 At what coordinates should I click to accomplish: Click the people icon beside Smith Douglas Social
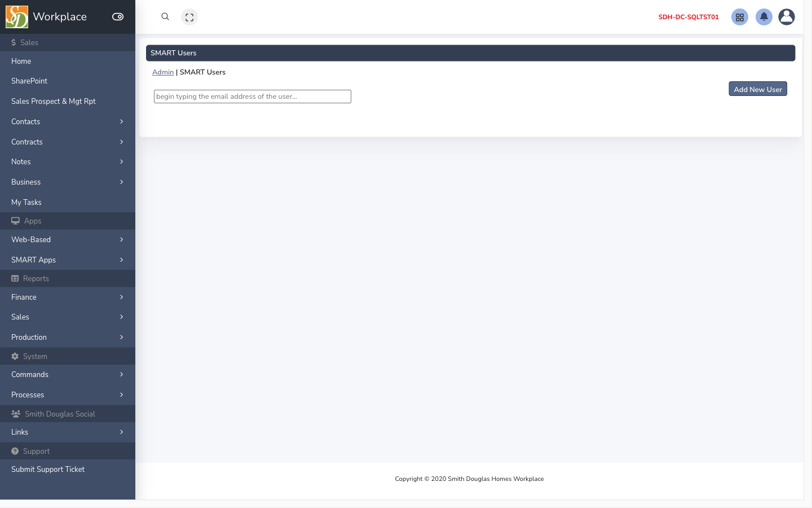pos(16,414)
